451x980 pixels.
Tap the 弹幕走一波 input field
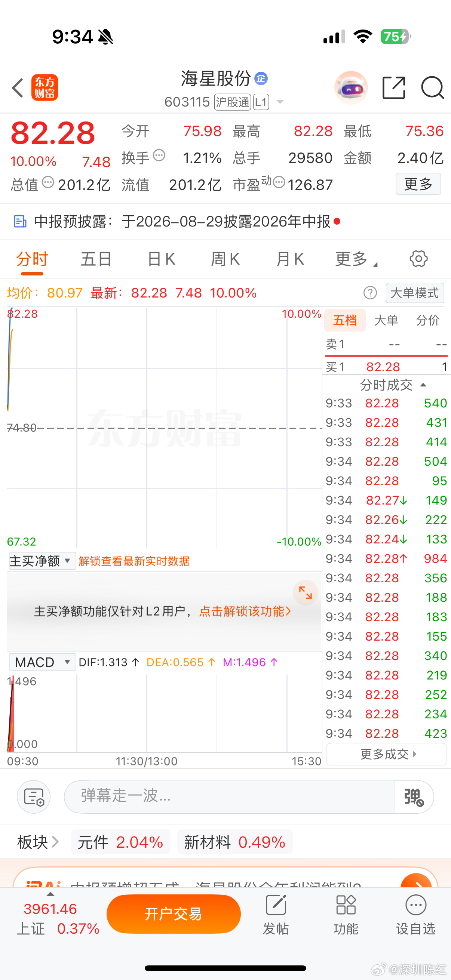(x=229, y=796)
